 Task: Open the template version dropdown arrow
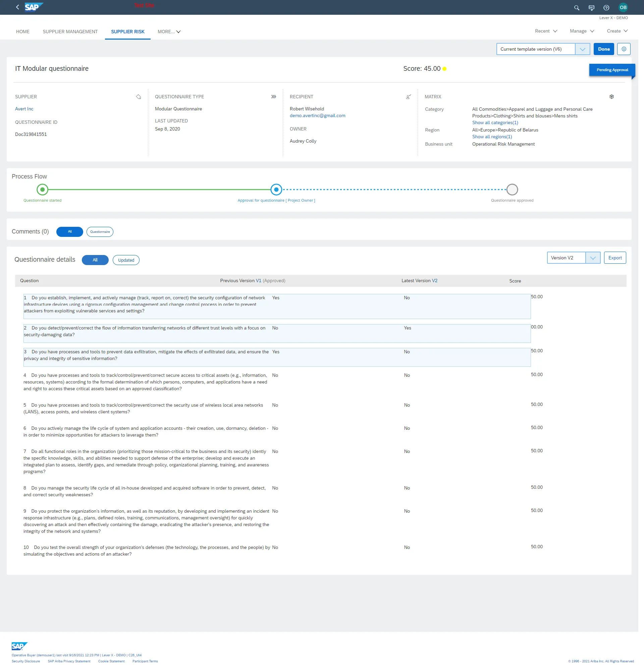tap(582, 49)
